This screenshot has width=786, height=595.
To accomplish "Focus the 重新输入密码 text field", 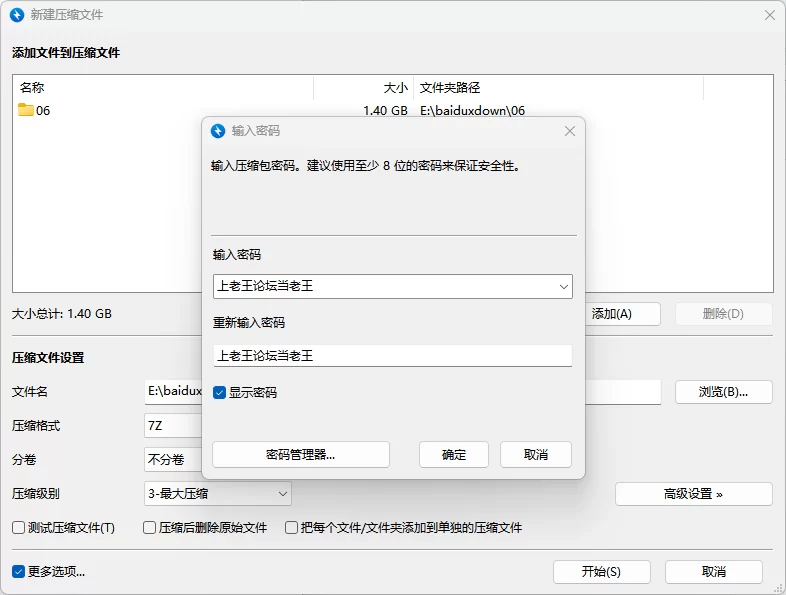I will click(392, 355).
